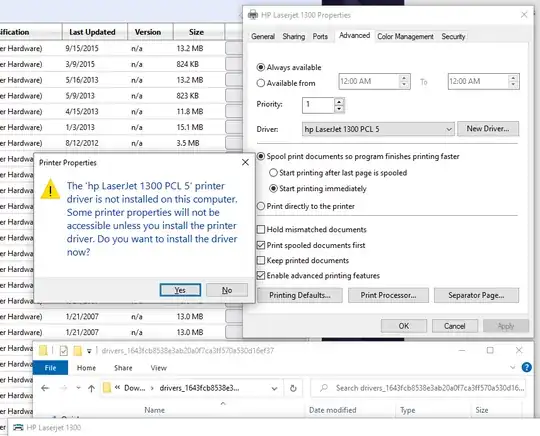This screenshot has width=540, height=436.
Task: Close the Printer Properties warning dialog
Action: [245, 162]
